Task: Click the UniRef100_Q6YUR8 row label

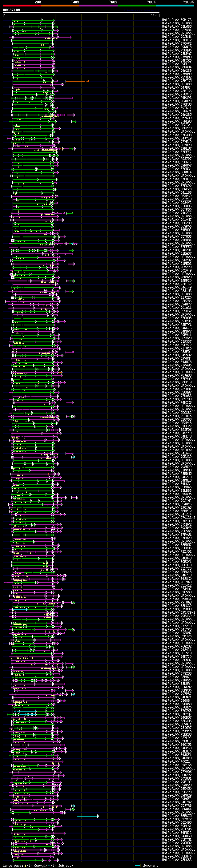Action: pyautogui.click(x=177, y=145)
